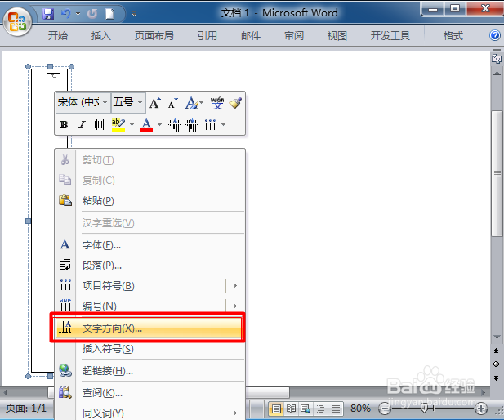Save the document from quick access toolbar
The image size is (504, 420).
(48, 14)
